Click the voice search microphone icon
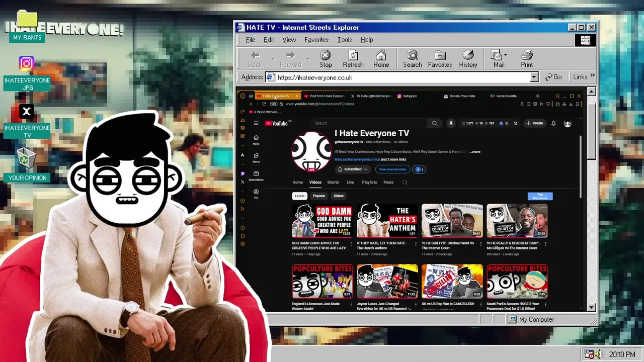644x362 pixels. 451,123
